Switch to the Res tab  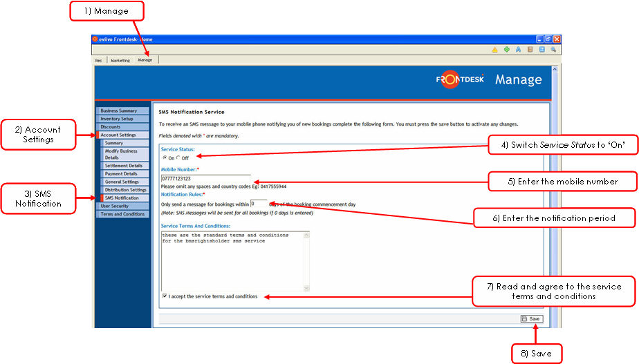pos(99,60)
